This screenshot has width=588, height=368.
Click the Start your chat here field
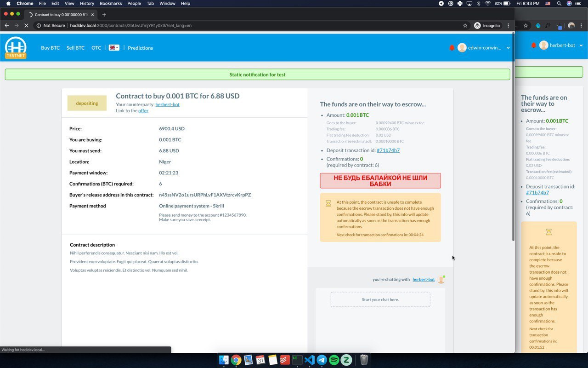380,299
